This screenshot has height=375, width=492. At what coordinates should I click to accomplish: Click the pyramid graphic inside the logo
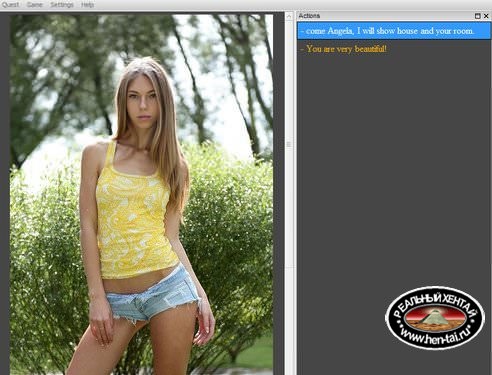pos(434,317)
